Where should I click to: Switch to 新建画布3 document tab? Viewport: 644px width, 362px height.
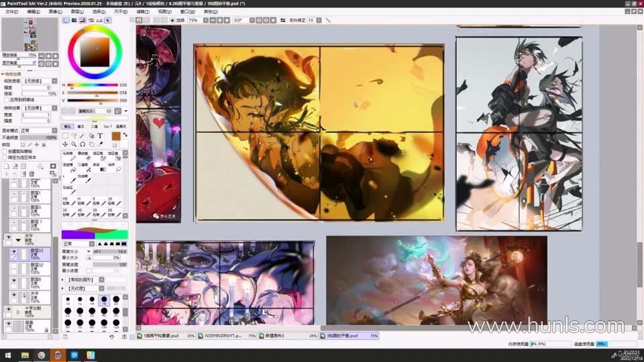pyautogui.click(x=288, y=336)
